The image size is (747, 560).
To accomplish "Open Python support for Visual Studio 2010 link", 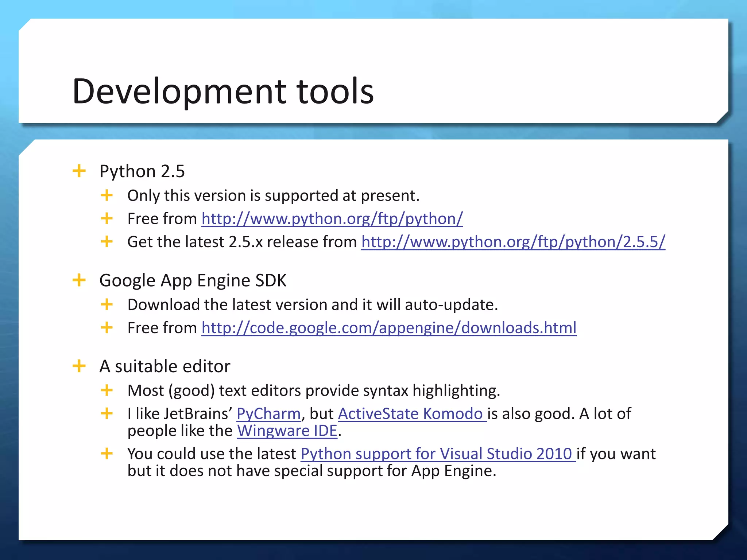I will (438, 454).
